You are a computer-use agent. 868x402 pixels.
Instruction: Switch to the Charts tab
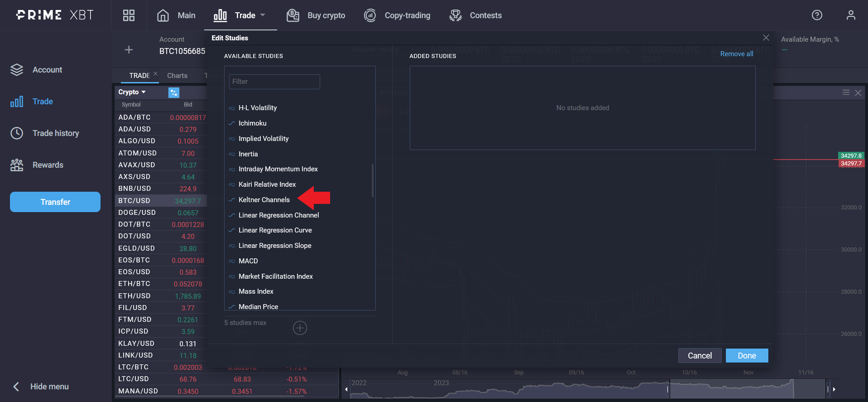point(177,76)
